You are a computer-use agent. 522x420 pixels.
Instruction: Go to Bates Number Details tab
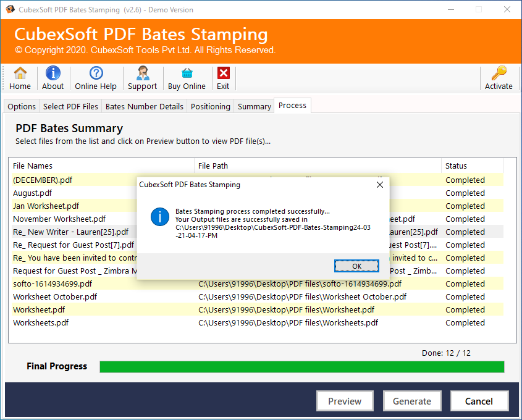click(145, 106)
